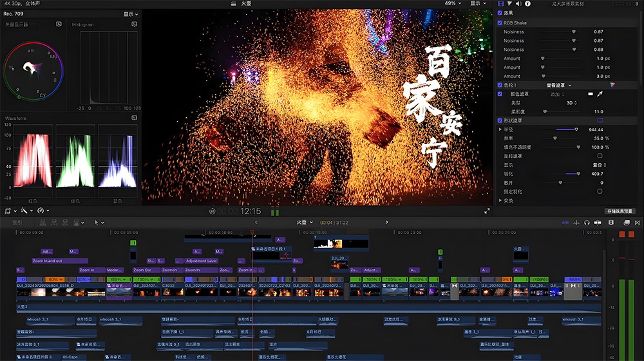The width and height of the screenshot is (644, 361).
Task: Open the 显示 复合 popup
Action: tap(600, 165)
